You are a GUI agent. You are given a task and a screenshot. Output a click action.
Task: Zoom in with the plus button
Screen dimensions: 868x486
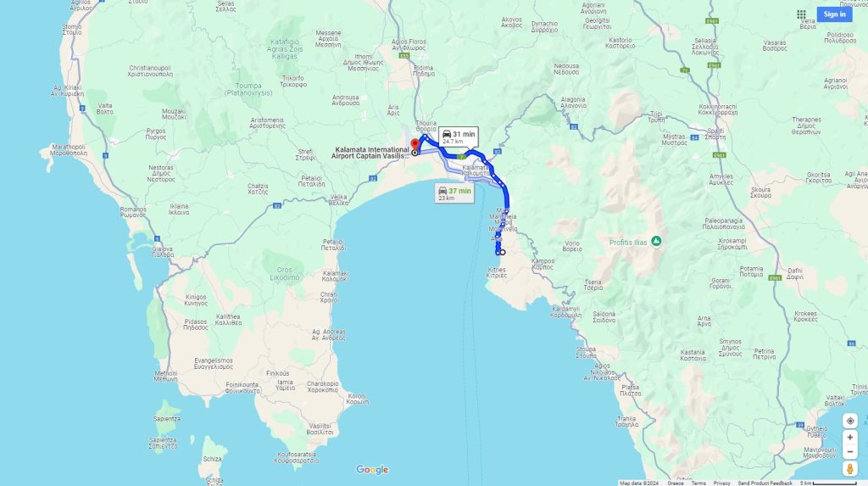pos(849,438)
